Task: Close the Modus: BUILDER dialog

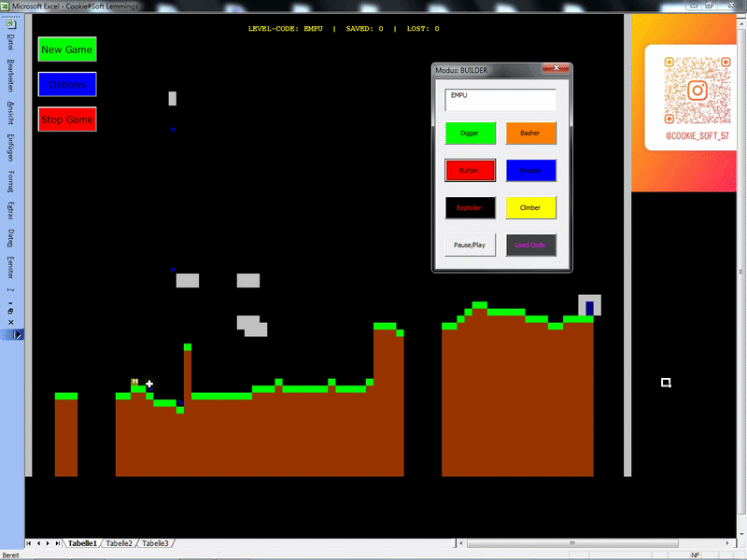Action: click(556, 68)
